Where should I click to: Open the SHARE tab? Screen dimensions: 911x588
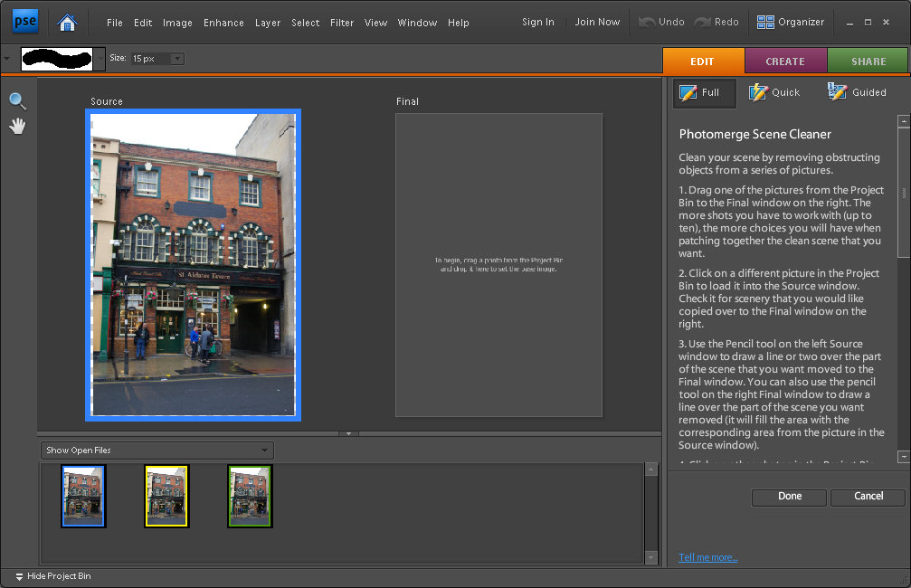coord(868,61)
